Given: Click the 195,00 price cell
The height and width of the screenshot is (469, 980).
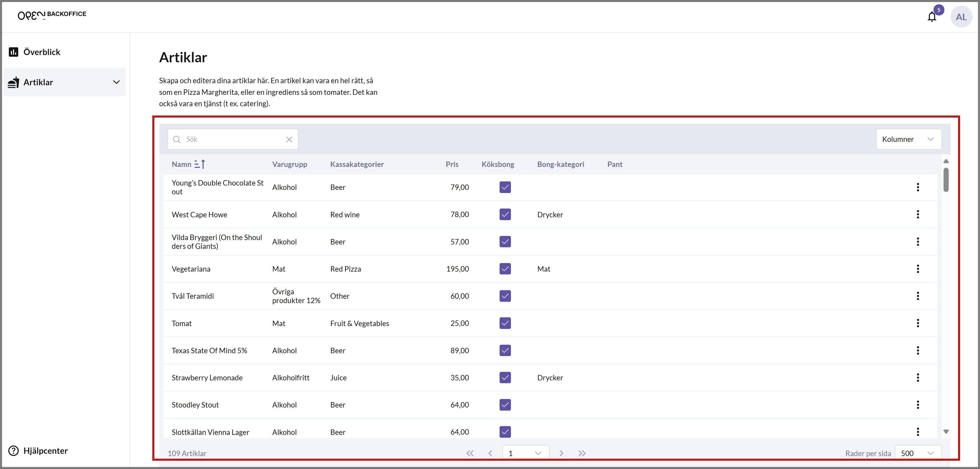Looking at the screenshot, I should pyautogui.click(x=457, y=269).
